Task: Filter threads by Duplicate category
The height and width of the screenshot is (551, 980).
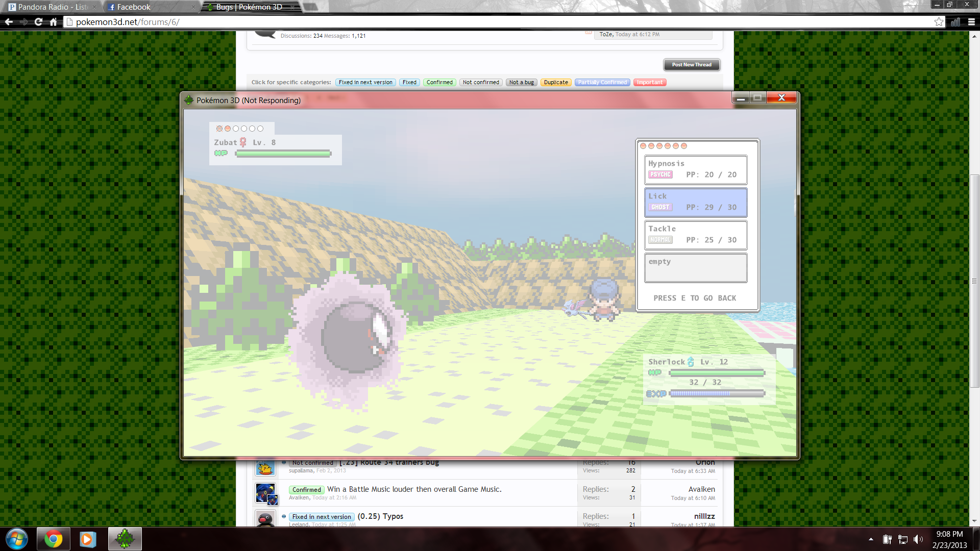Action: point(556,82)
